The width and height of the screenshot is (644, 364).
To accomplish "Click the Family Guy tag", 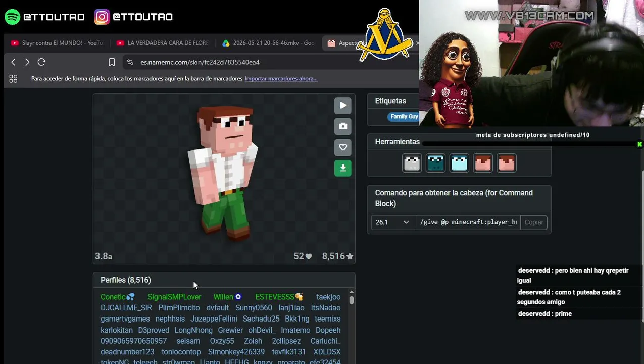I will 404,117.
